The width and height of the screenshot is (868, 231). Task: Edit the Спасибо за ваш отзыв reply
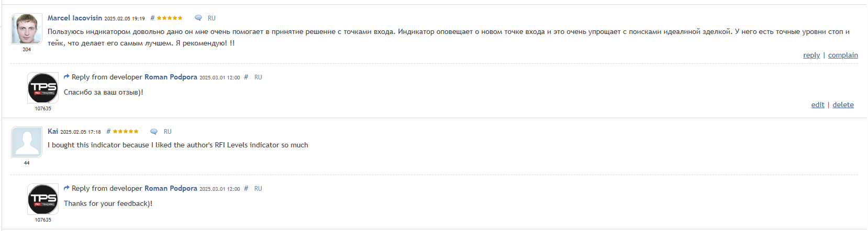[818, 105]
